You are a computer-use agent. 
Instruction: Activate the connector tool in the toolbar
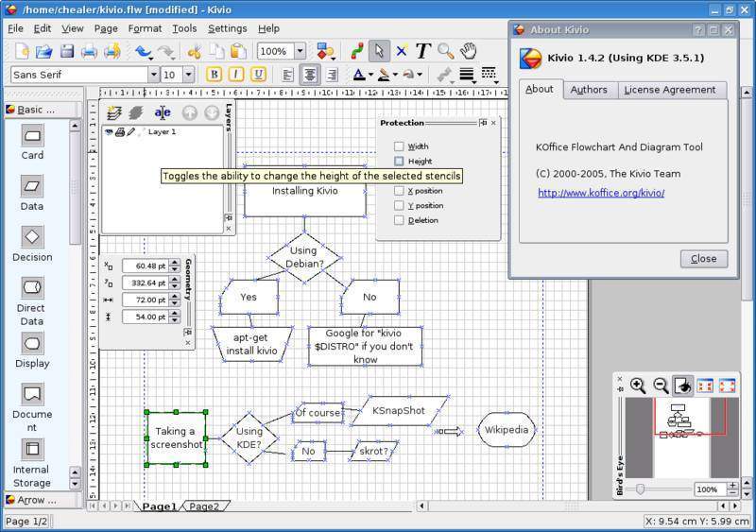[356, 51]
